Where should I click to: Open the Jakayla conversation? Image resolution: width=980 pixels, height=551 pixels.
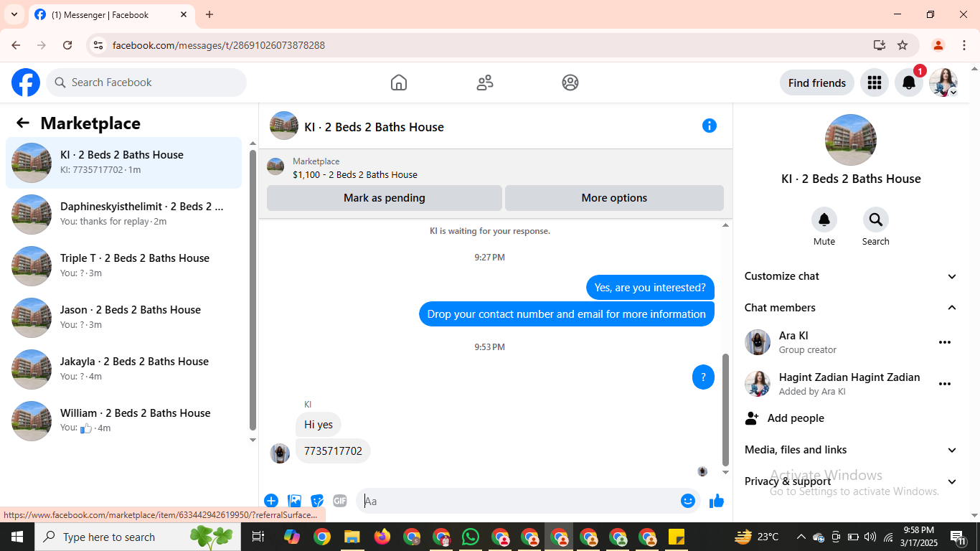(123, 369)
